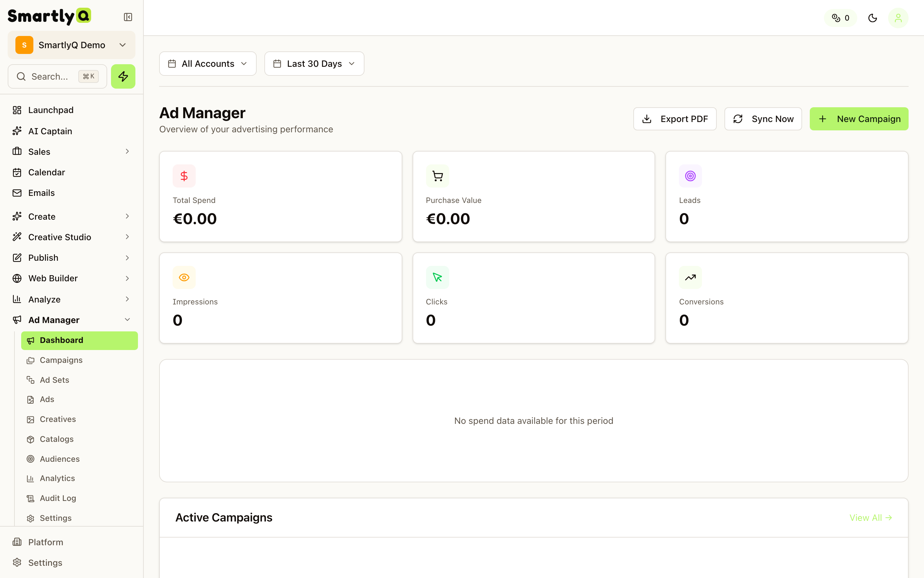Toggle dark mode with the moon icon

point(872,18)
